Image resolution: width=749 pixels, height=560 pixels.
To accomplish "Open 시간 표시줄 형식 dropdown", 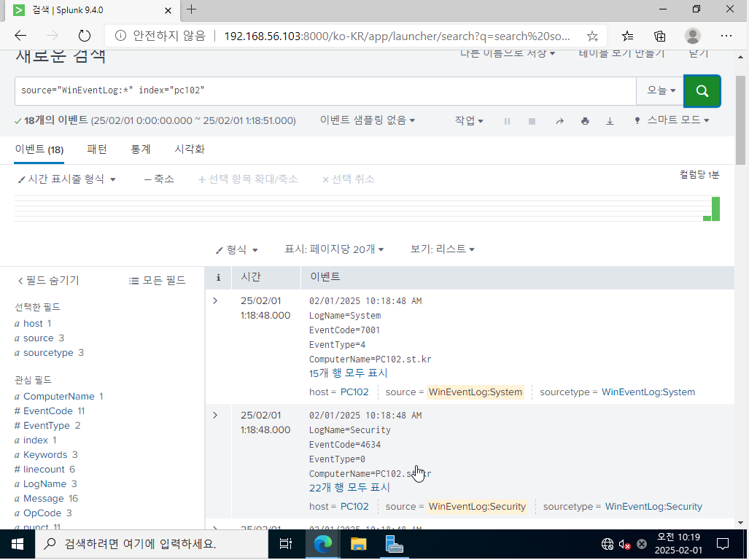I will coord(66,179).
